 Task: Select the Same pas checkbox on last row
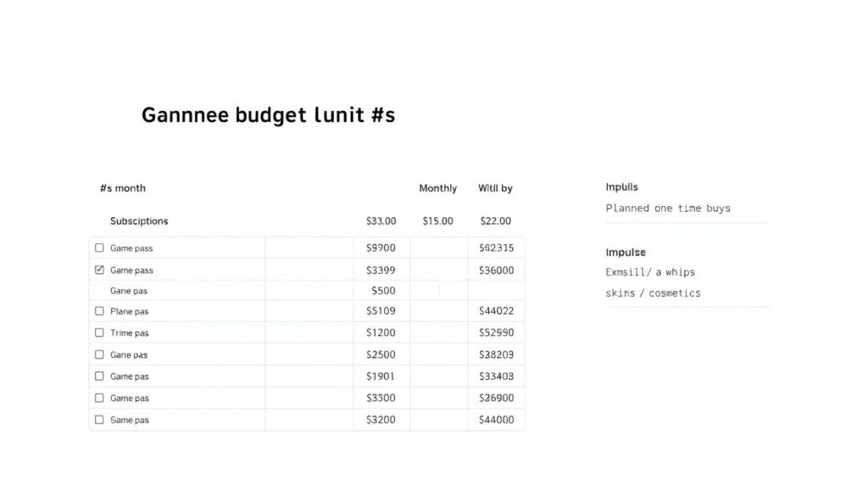99,419
